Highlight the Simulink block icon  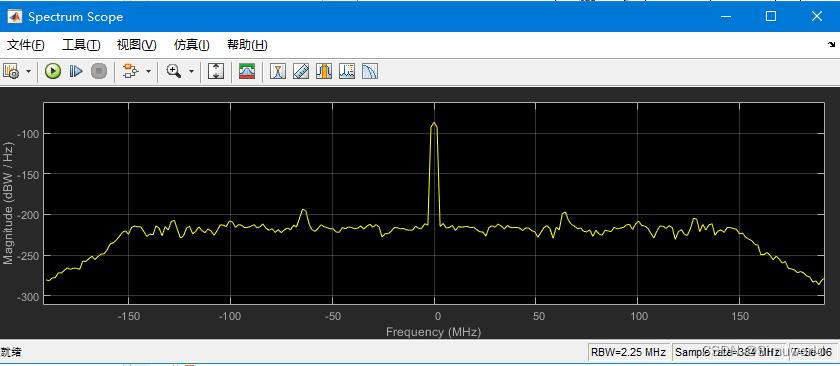130,71
